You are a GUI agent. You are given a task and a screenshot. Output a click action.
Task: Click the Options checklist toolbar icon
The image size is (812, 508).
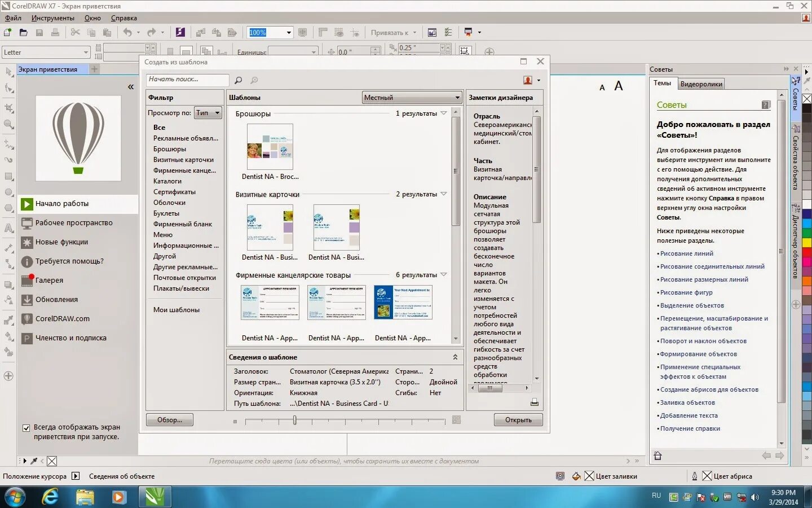(x=448, y=33)
